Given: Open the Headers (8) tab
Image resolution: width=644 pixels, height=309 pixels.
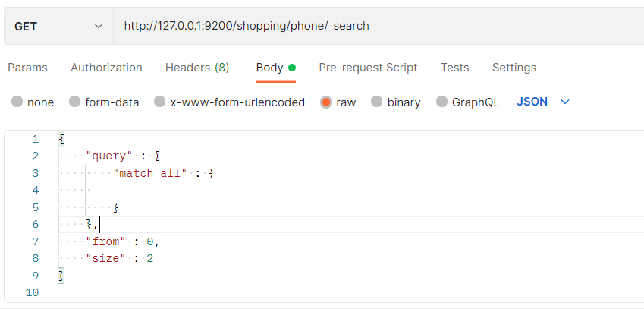Looking at the screenshot, I should point(197,68).
